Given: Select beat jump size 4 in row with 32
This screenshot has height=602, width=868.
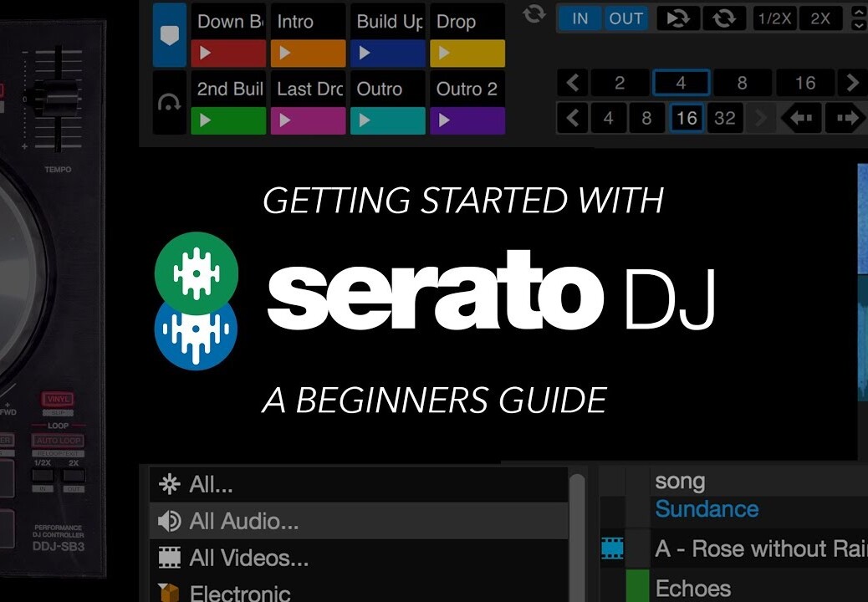Looking at the screenshot, I should pos(609,118).
